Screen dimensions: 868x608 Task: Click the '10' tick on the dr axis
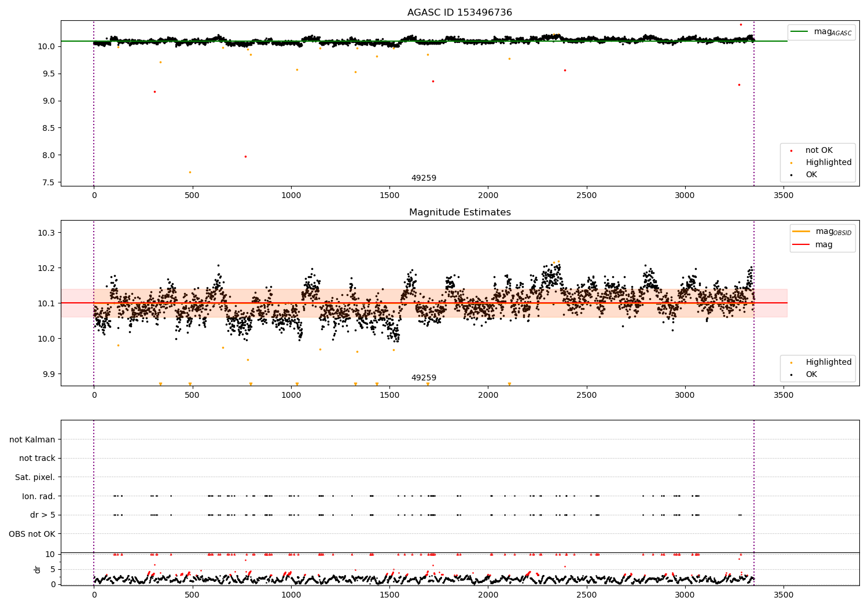coord(50,554)
